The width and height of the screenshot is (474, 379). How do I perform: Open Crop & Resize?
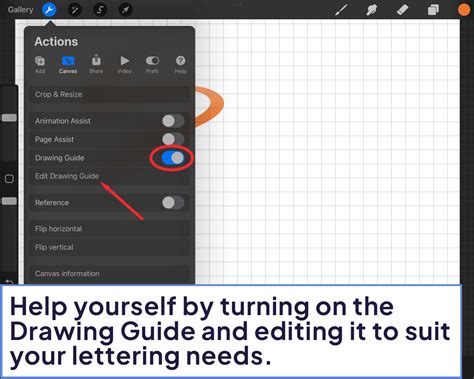pyautogui.click(x=109, y=94)
